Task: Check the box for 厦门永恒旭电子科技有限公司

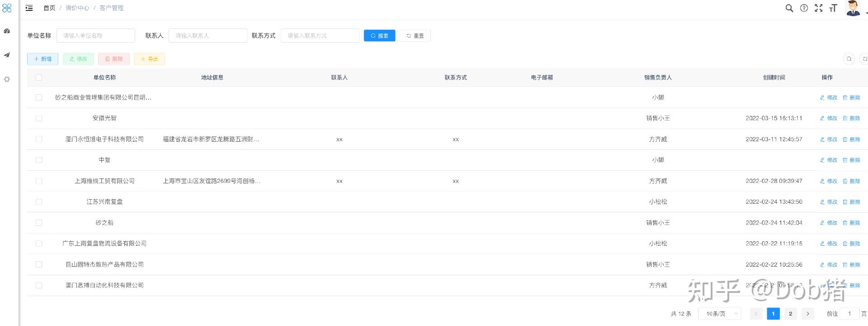Action: (39, 139)
